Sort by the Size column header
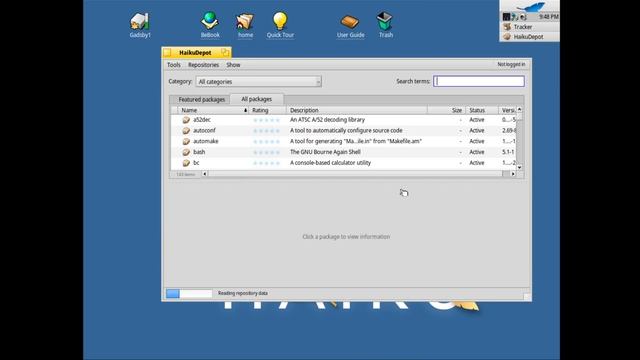 (x=447, y=110)
